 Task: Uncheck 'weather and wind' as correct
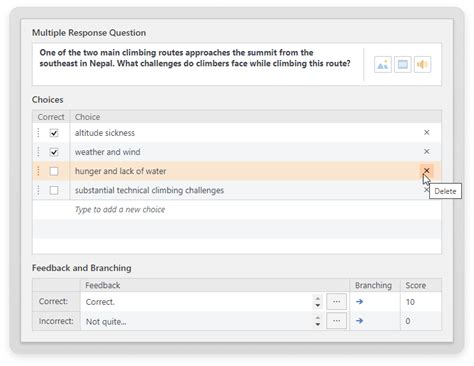point(54,152)
